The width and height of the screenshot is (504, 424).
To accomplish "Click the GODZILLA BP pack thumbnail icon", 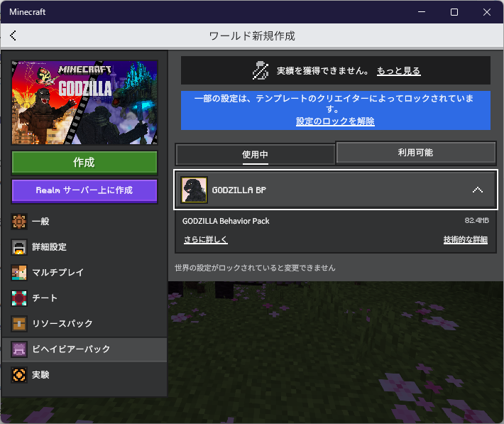I will 194,190.
